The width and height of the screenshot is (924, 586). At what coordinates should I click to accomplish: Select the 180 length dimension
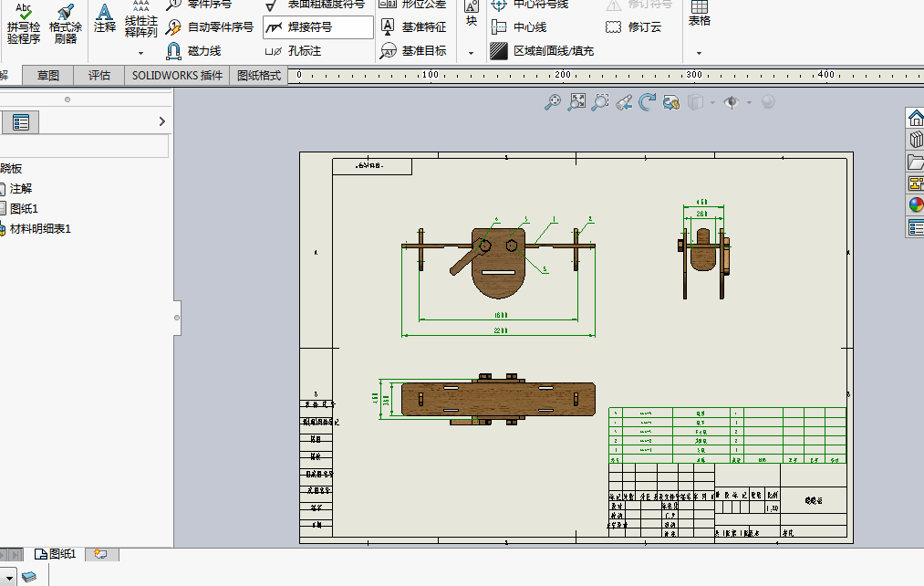[500, 316]
